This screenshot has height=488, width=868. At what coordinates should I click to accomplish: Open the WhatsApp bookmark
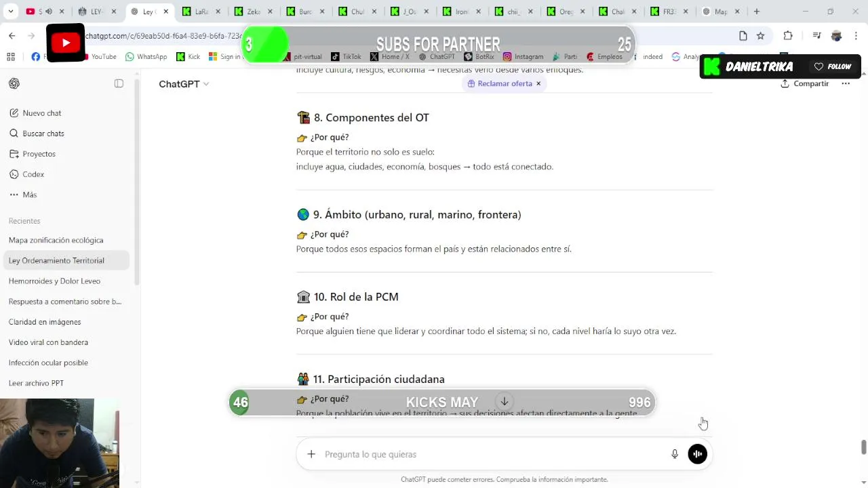click(146, 57)
